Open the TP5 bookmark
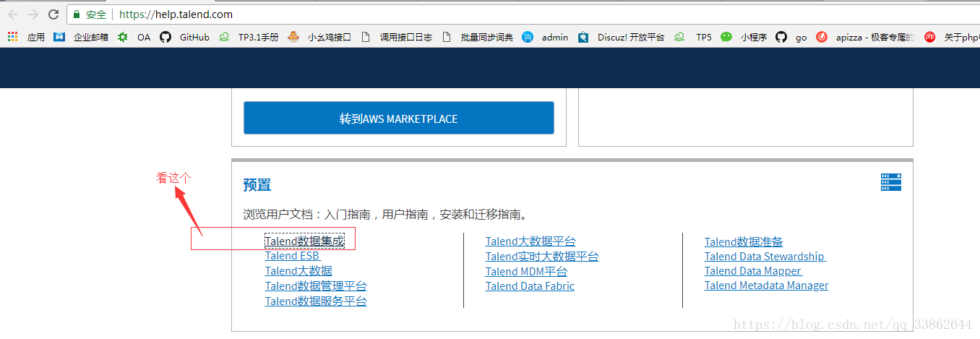Screen dimensions: 980x339 click(x=693, y=37)
